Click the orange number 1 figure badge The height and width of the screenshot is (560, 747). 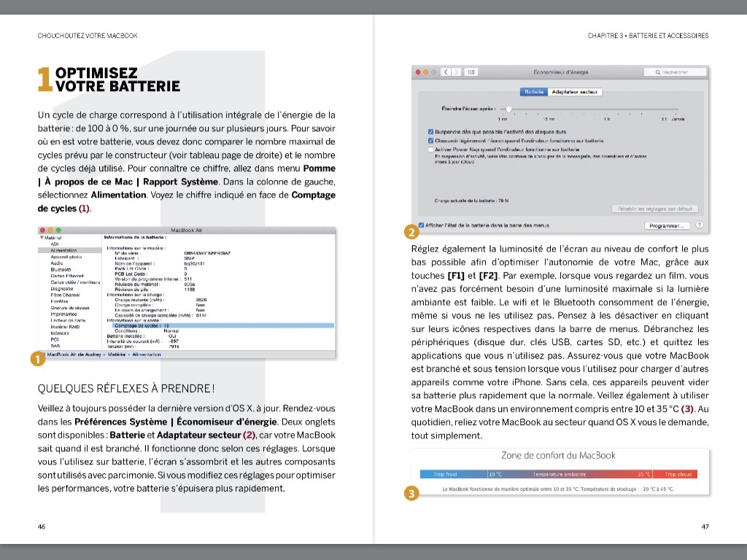point(34,358)
